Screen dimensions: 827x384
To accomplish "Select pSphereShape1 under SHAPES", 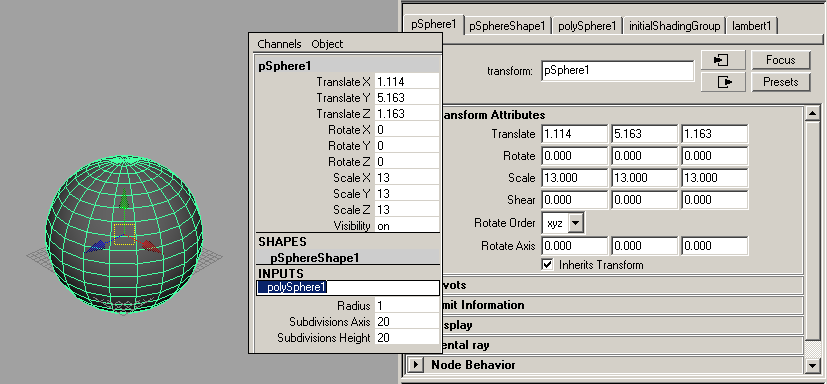I will [314, 258].
